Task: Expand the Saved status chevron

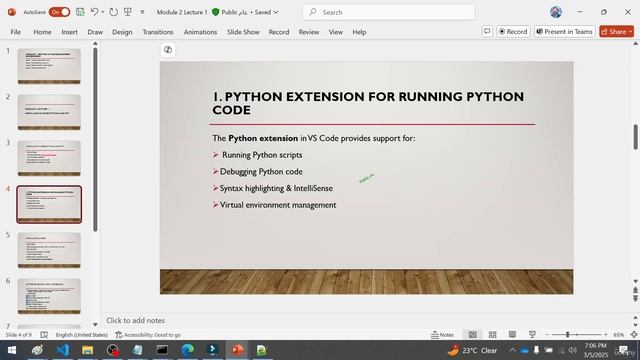Action: tap(276, 12)
